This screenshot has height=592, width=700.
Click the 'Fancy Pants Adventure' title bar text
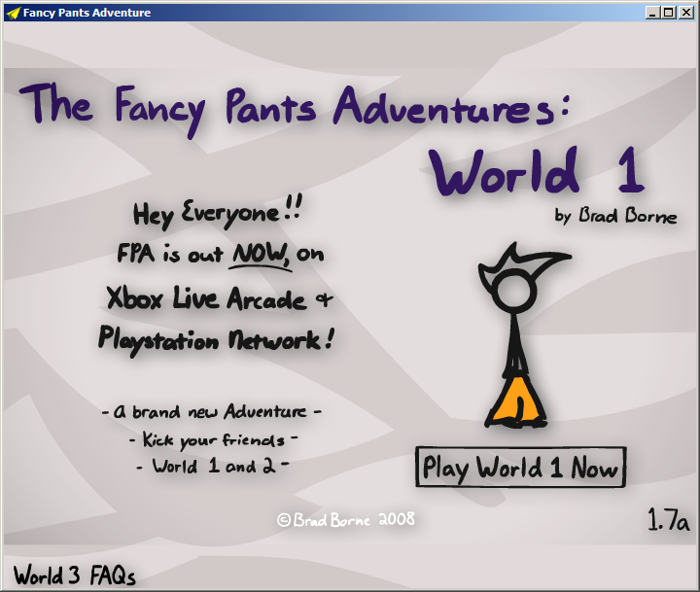87,13
